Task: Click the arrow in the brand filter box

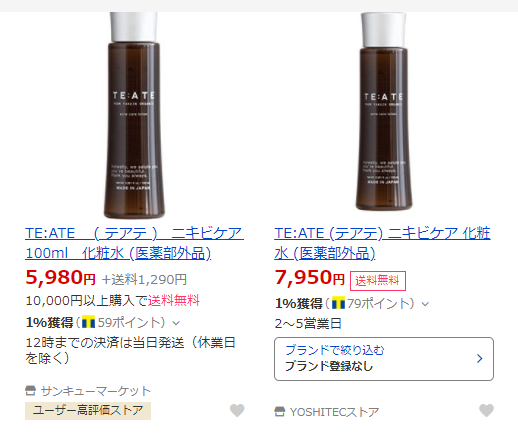Action: pos(479,359)
